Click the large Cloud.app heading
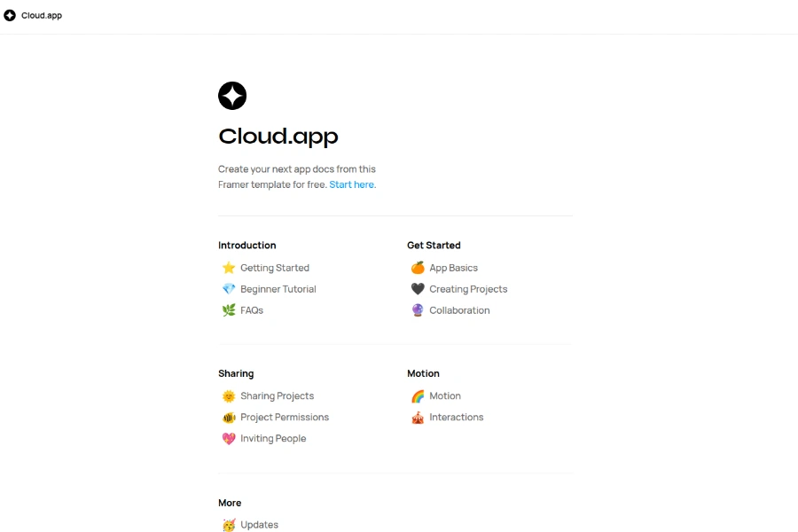The image size is (798, 532). pos(278,137)
